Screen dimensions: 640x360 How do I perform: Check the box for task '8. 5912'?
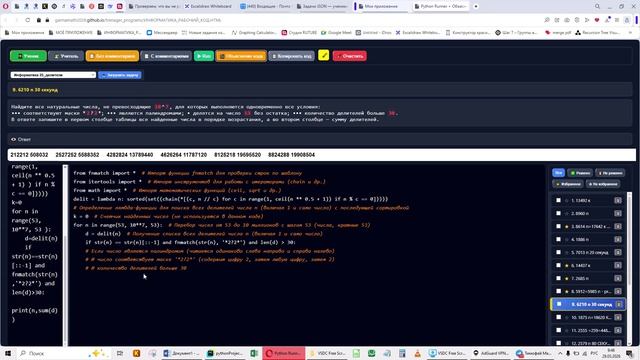click(558, 291)
